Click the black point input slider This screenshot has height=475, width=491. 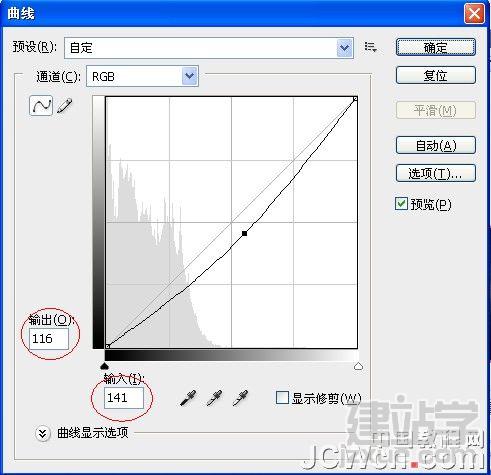tap(105, 366)
